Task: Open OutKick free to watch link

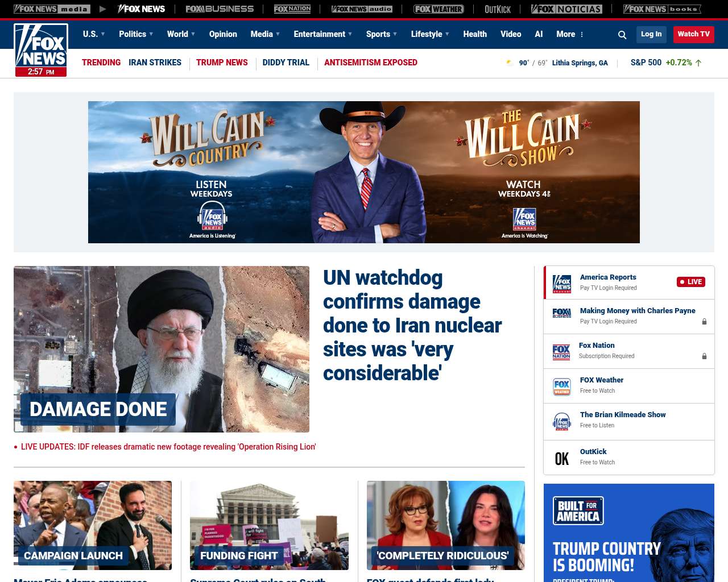Action: [x=593, y=452]
